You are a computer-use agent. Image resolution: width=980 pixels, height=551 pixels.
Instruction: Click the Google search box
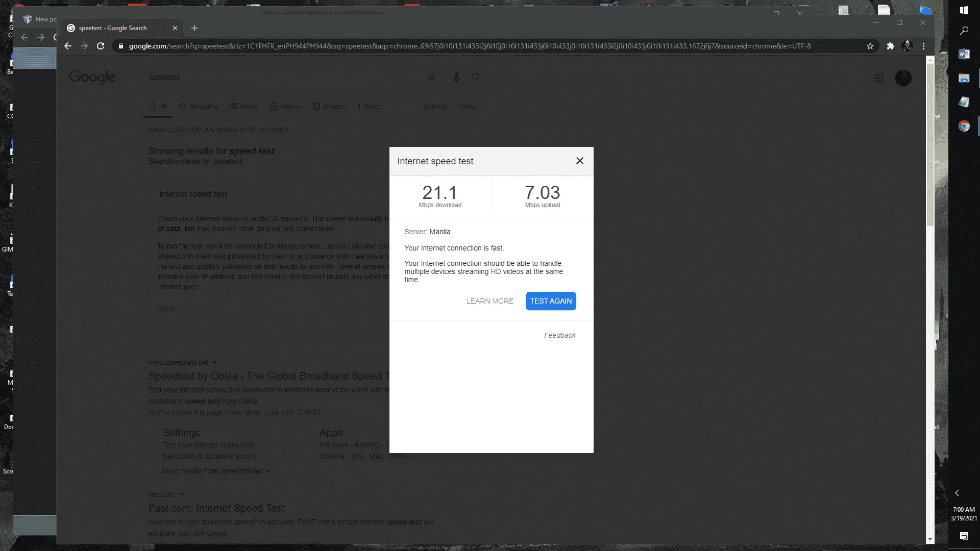point(286,78)
